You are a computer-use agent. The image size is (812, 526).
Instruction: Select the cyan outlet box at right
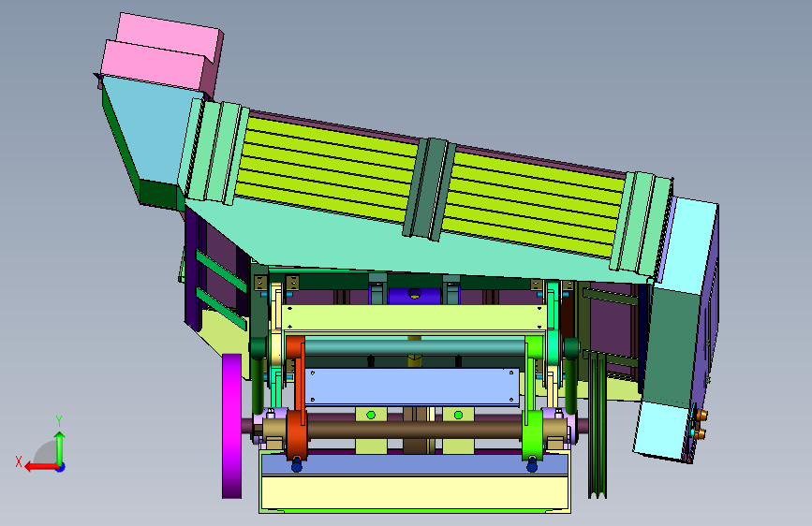point(687,245)
